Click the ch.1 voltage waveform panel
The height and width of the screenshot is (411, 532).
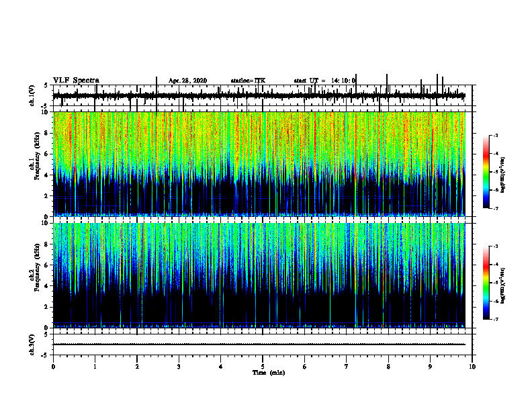tap(263, 95)
